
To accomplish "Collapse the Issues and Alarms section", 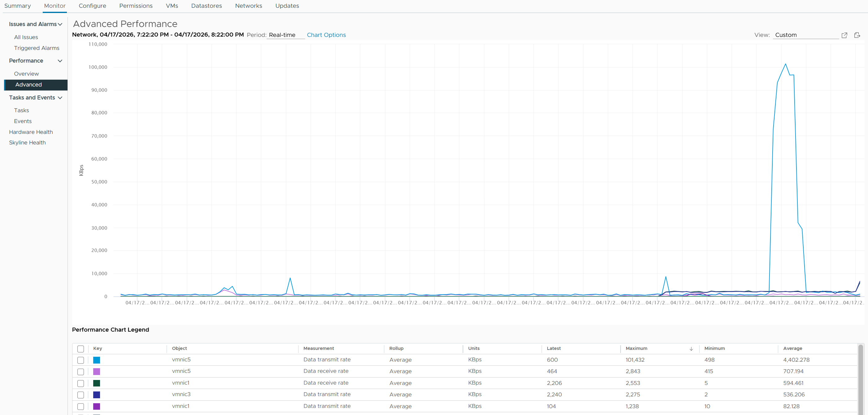I will [x=60, y=24].
